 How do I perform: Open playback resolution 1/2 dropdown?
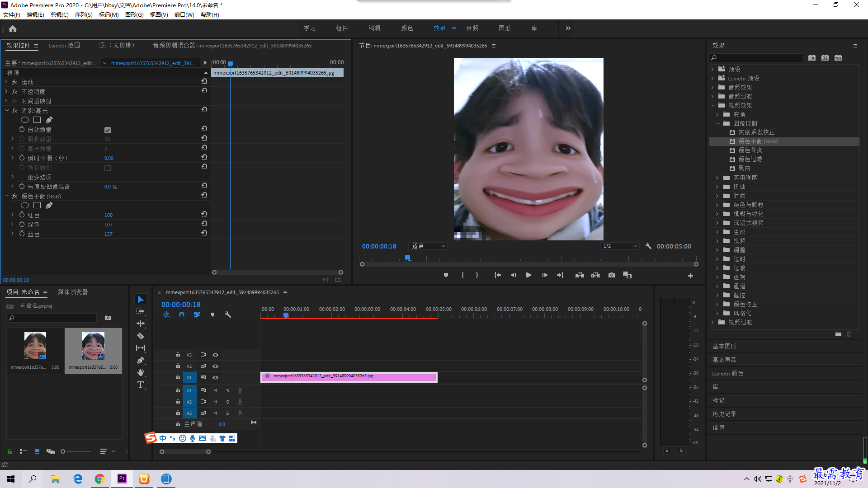[x=620, y=246]
